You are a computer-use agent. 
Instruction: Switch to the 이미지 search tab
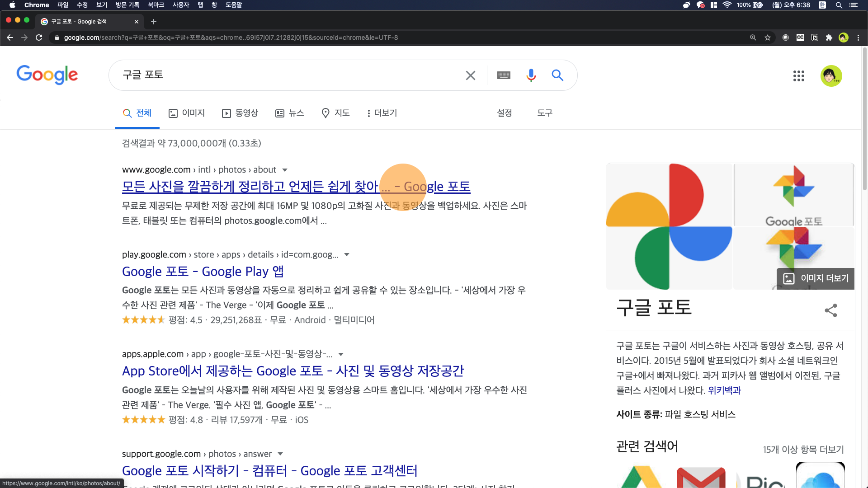(x=187, y=113)
